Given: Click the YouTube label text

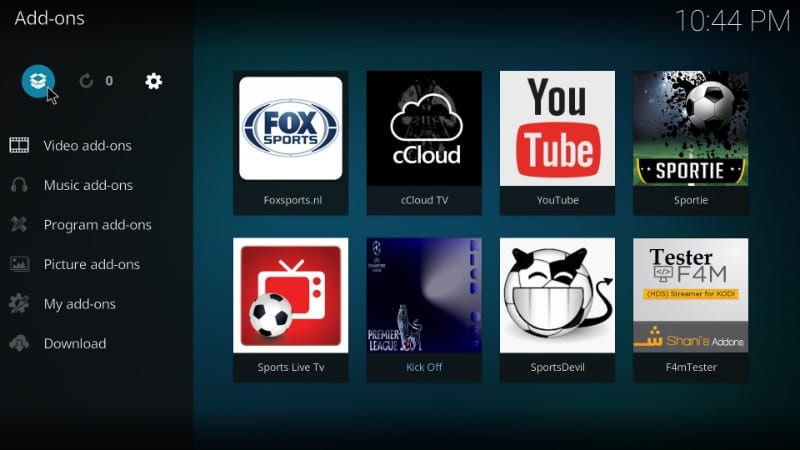Looking at the screenshot, I should tap(557, 200).
